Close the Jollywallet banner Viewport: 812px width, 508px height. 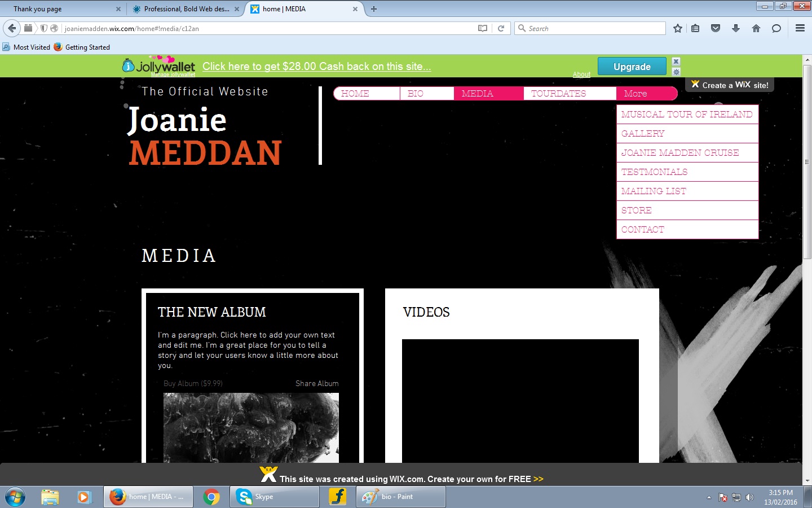coord(676,61)
